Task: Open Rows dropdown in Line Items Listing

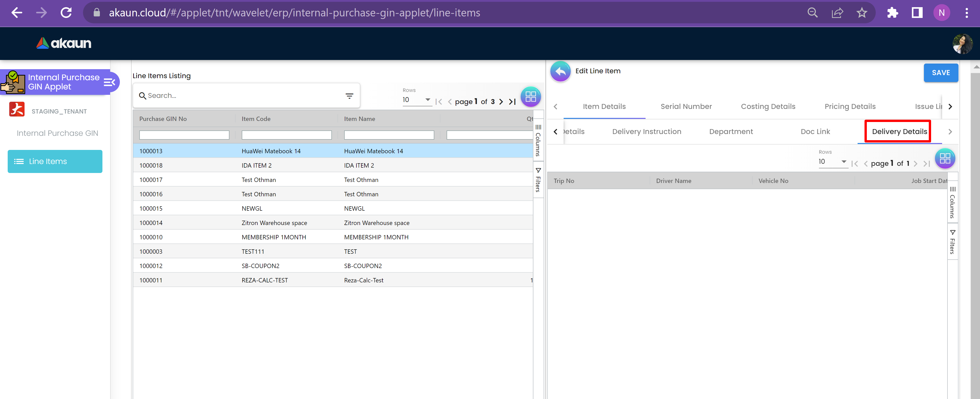Action: pos(417,100)
